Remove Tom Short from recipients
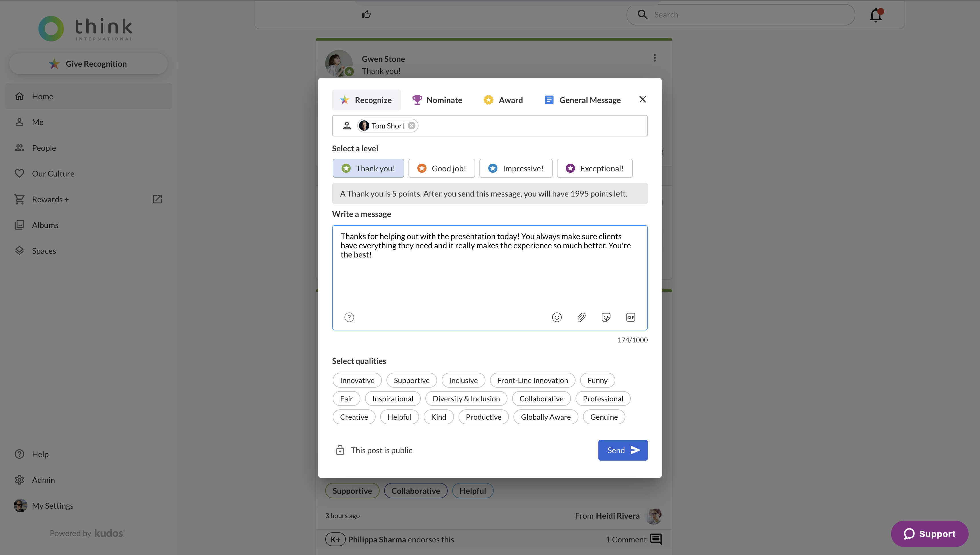 (412, 126)
